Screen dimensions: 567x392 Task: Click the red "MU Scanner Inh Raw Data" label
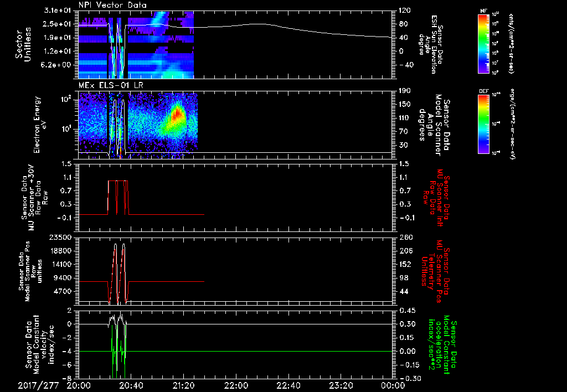[x=436, y=198]
